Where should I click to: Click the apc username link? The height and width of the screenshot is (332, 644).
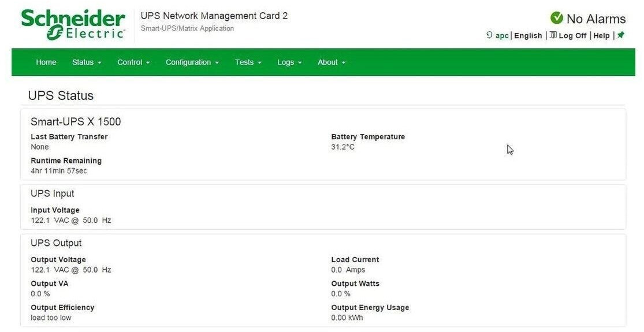click(502, 36)
